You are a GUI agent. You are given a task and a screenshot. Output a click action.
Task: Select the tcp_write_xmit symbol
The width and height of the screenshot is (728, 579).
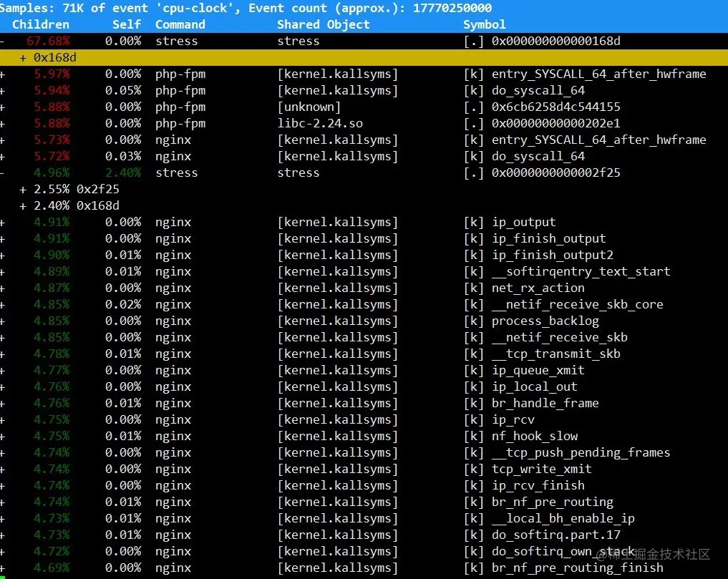[x=542, y=469]
